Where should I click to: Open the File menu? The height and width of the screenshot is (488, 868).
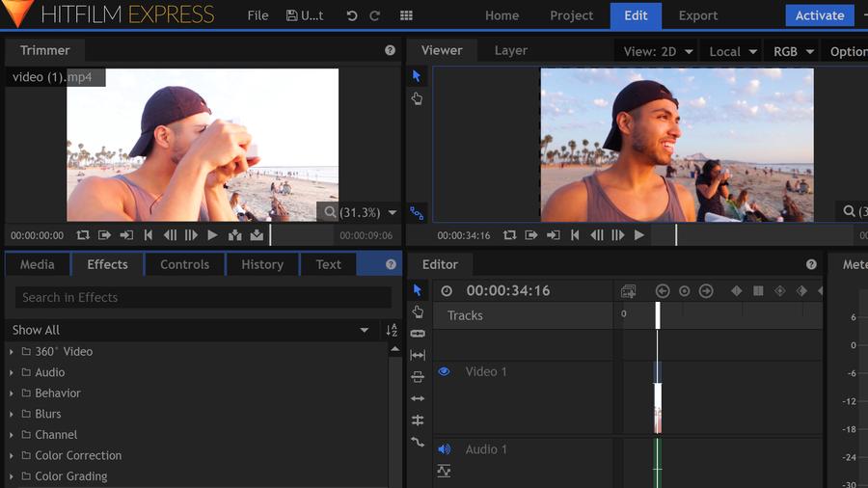(x=258, y=15)
